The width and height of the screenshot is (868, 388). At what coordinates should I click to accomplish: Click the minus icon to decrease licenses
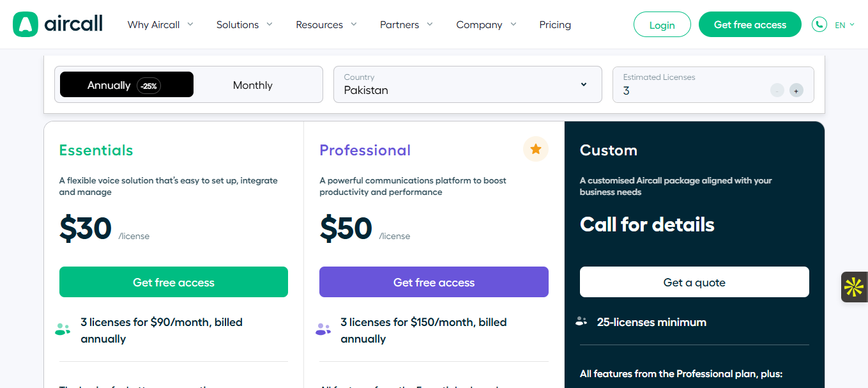pyautogui.click(x=777, y=91)
